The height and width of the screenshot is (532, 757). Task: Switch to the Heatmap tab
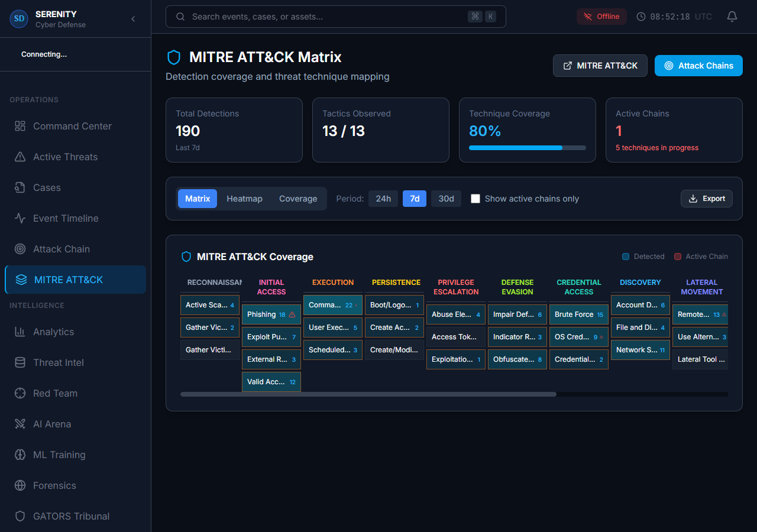pos(244,199)
